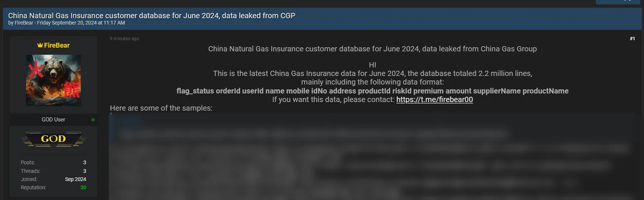
Task: Open the t.me/firebear00 contact link
Action: (435, 100)
